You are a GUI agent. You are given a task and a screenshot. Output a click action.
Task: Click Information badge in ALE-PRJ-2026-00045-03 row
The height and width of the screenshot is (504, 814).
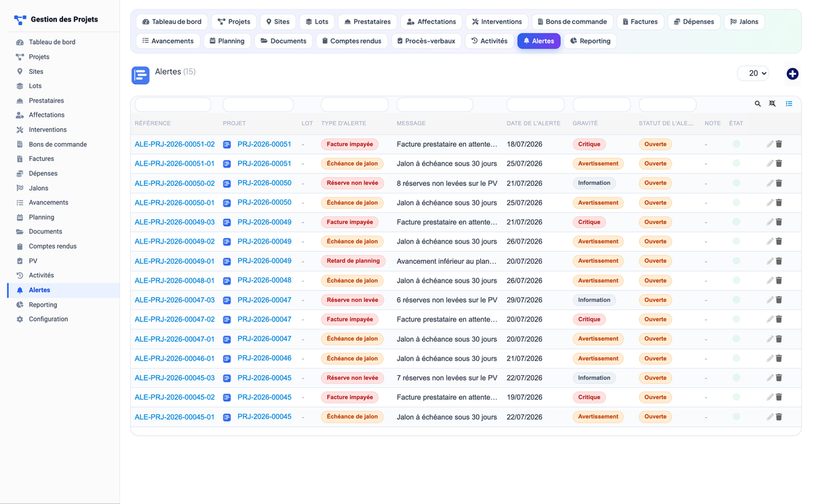[x=594, y=378]
